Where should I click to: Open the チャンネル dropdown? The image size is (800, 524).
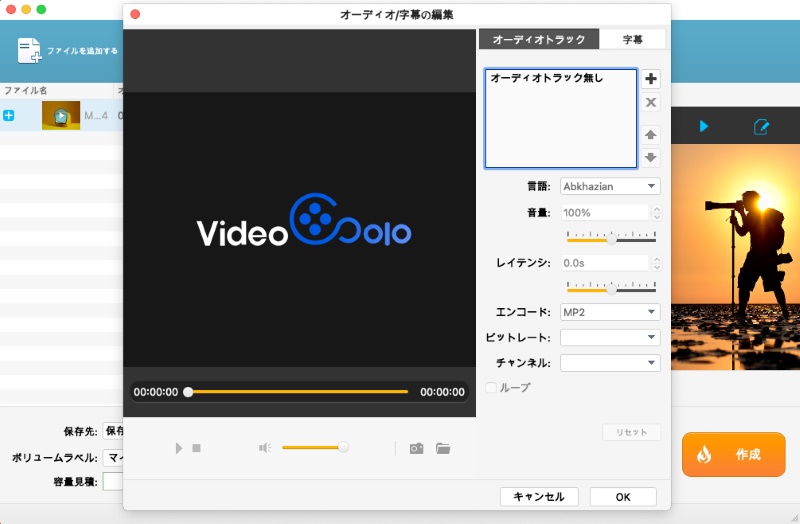click(610, 363)
